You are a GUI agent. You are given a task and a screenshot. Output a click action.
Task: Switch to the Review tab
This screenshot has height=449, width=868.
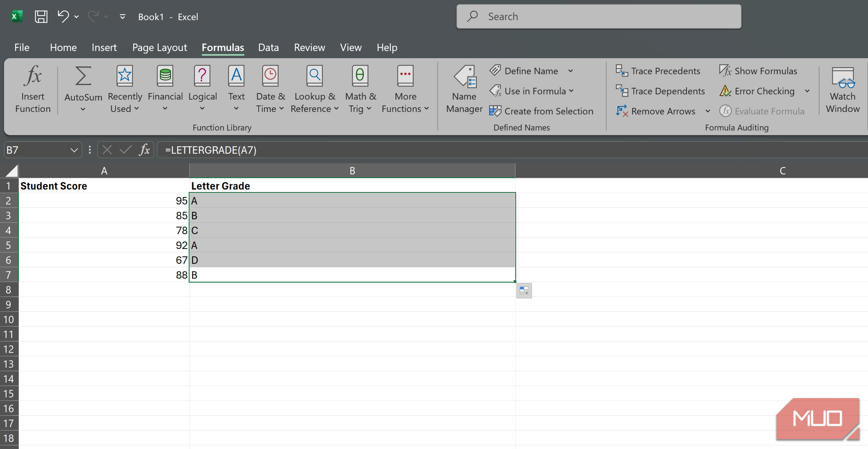coord(309,47)
